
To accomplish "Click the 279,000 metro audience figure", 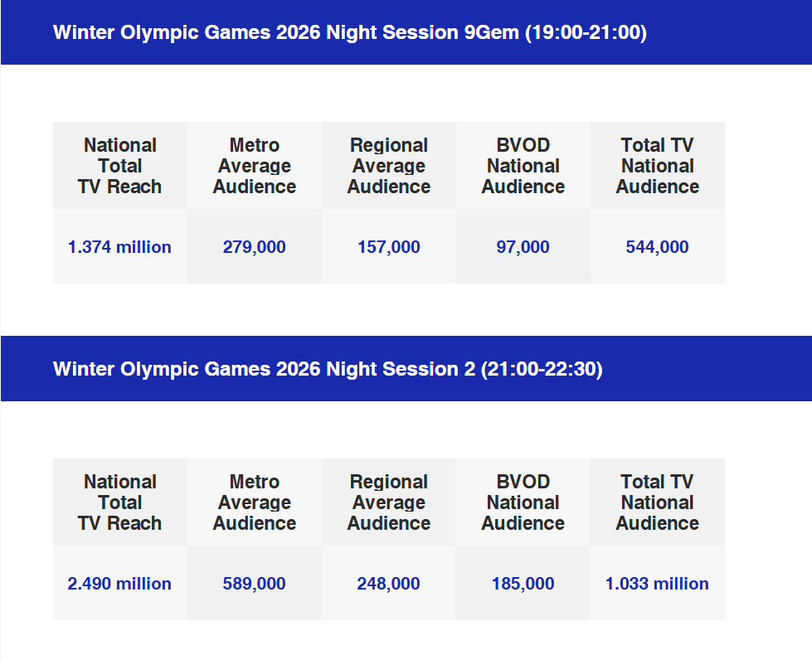I will (254, 247).
